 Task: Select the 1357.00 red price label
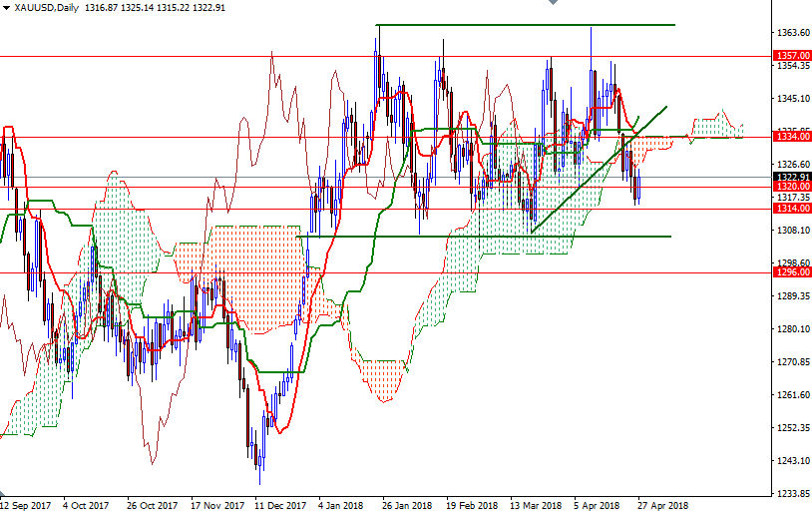pyautogui.click(x=792, y=56)
